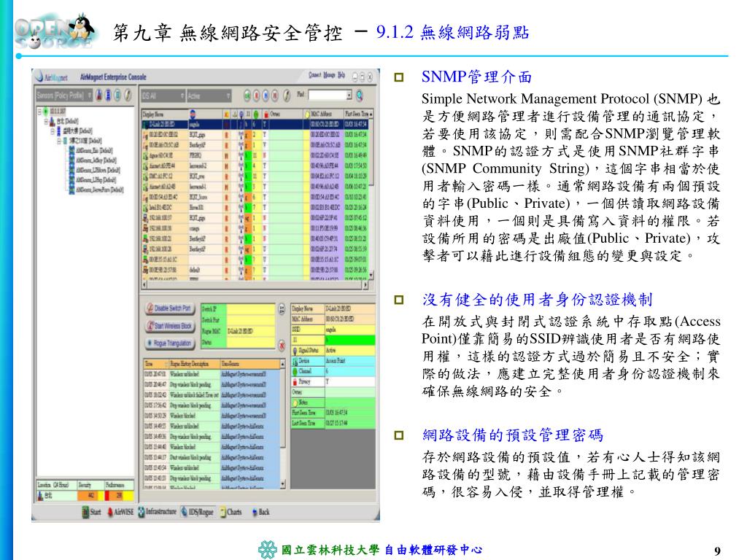Open the Help menu
747x560 pixels.
[341, 75]
